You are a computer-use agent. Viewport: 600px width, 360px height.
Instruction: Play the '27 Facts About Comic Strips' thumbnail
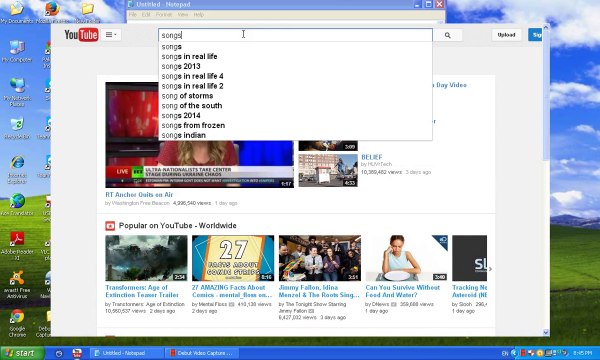tap(233, 258)
